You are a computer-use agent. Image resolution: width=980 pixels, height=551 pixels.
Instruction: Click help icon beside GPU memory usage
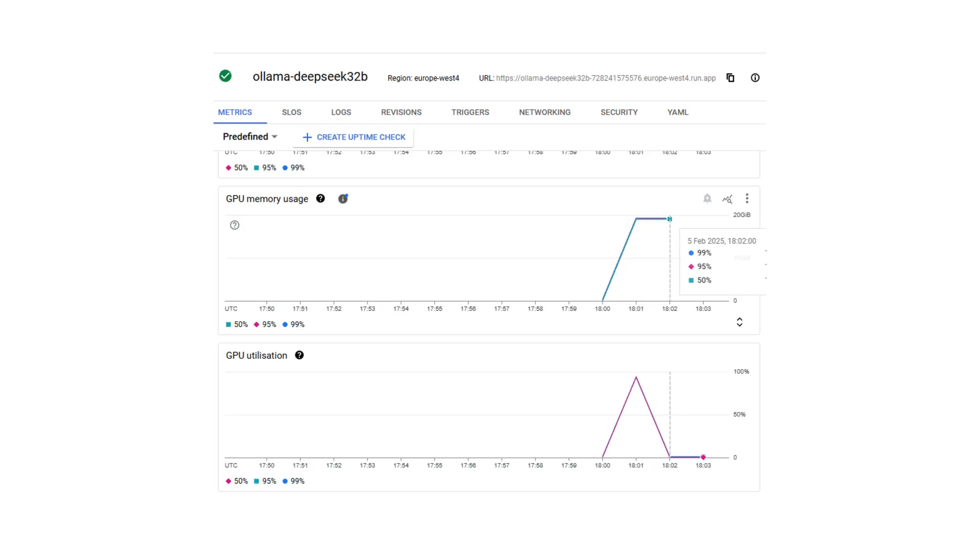321,198
